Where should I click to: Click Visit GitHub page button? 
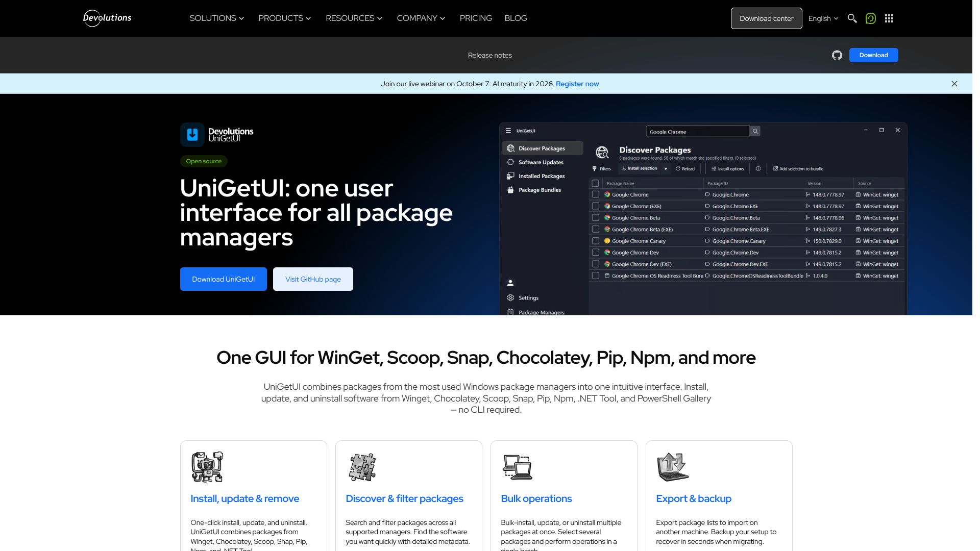point(313,279)
